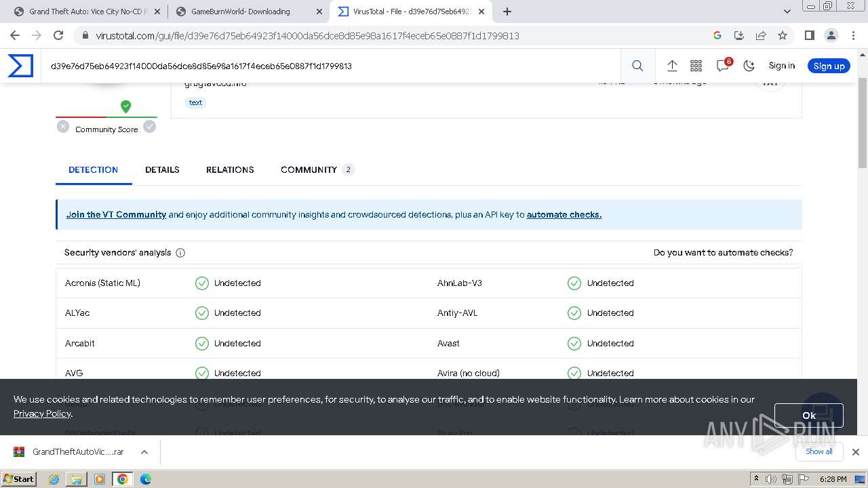868x488 pixels.
Task: Open the Chrome three-dot menu
Action: point(853,35)
